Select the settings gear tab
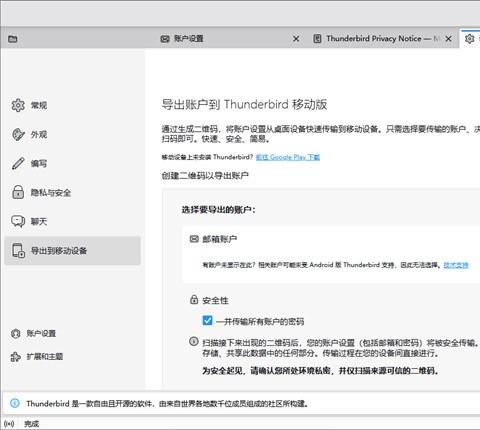Viewport: 480px width, 430px height. point(470,39)
